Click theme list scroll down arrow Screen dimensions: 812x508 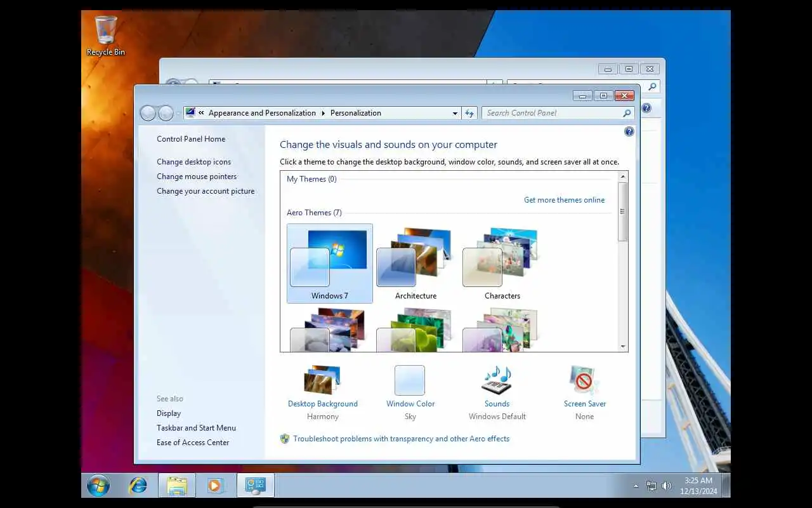pyautogui.click(x=623, y=346)
